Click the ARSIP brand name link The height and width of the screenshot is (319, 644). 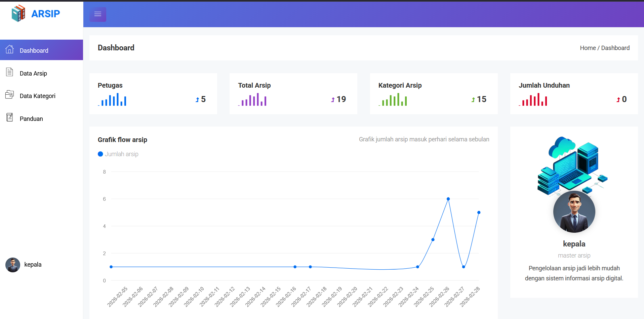45,14
